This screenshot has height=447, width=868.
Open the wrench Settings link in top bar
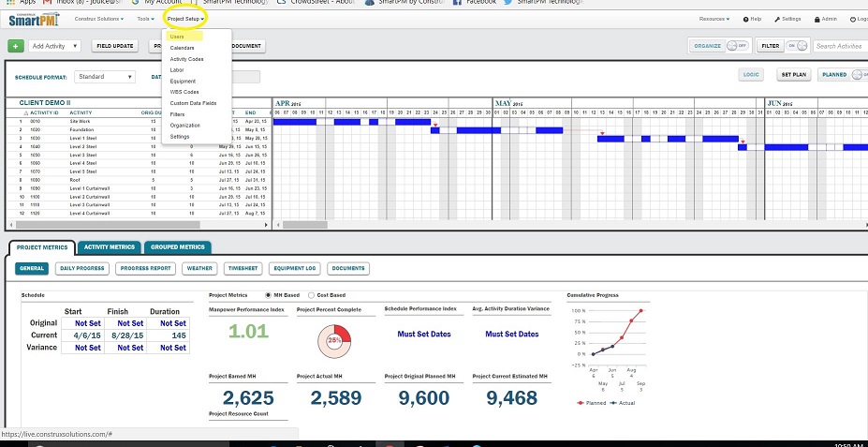pos(787,19)
